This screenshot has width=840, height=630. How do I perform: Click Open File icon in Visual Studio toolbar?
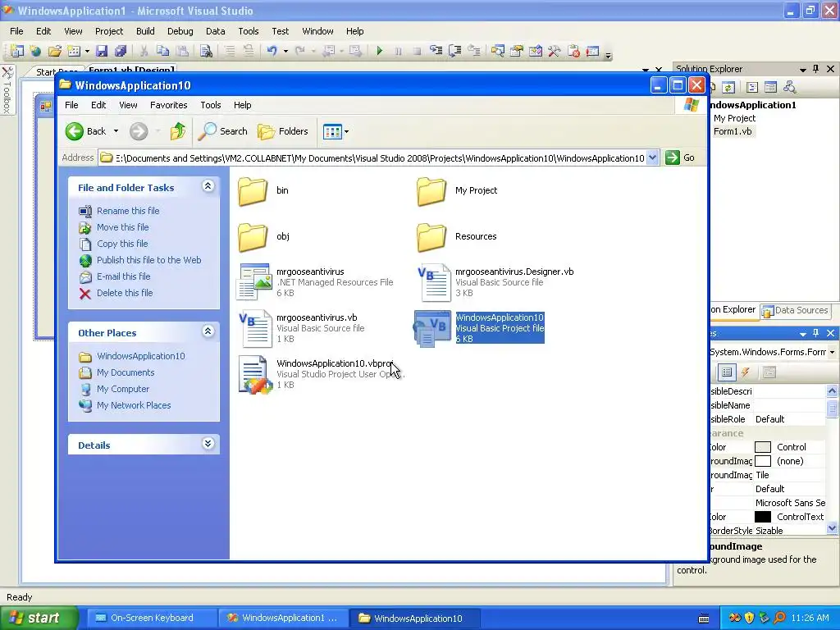tap(55, 51)
